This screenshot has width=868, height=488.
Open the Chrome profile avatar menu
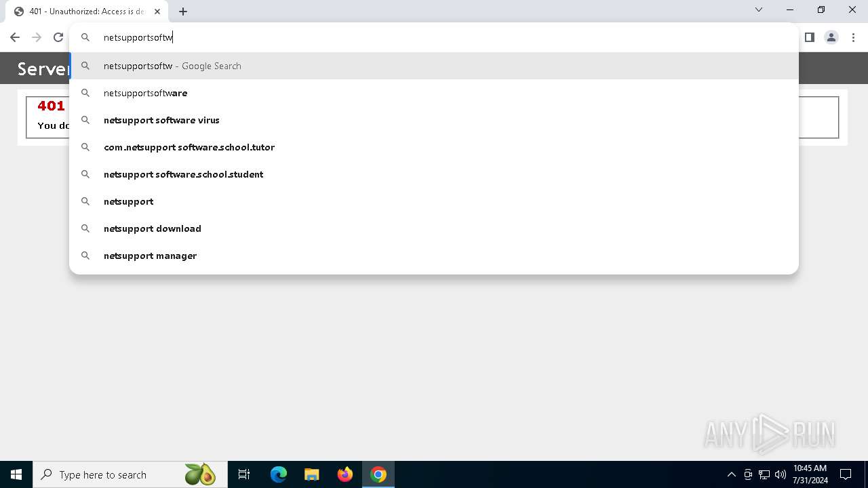point(831,37)
